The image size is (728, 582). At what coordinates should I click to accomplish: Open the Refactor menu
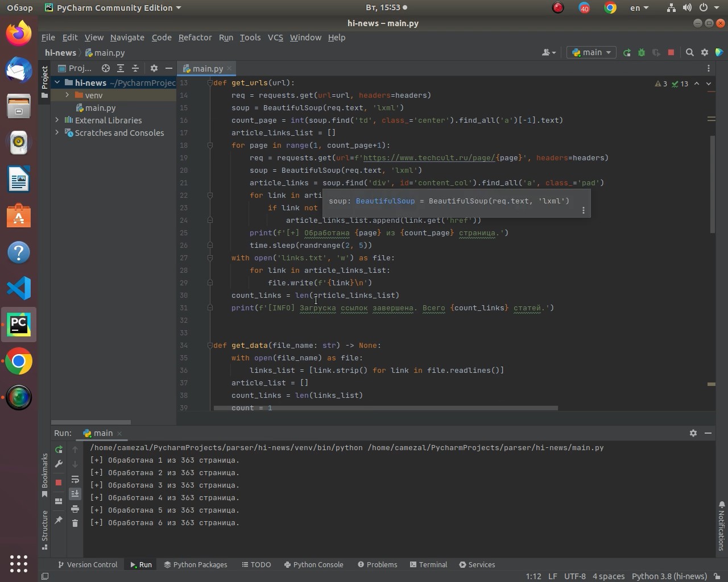(x=195, y=38)
